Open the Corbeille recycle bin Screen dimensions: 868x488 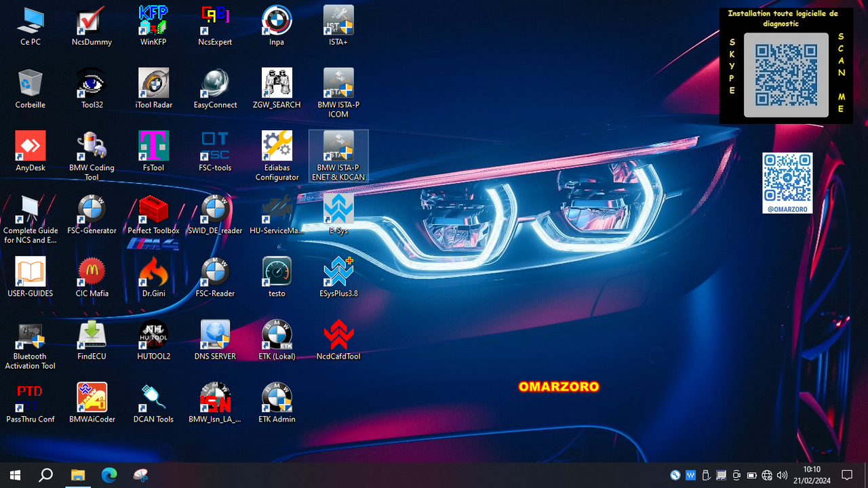coord(31,89)
